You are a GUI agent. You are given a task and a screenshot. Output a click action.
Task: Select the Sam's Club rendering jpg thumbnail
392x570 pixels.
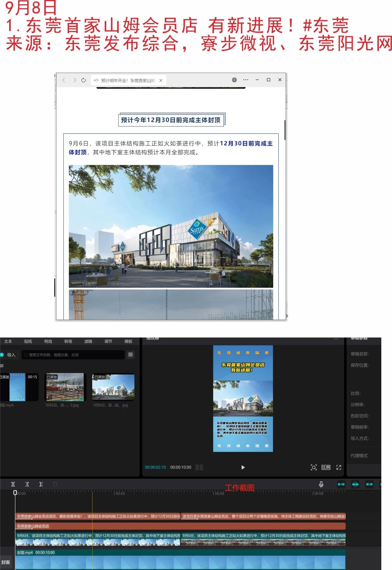click(x=113, y=387)
